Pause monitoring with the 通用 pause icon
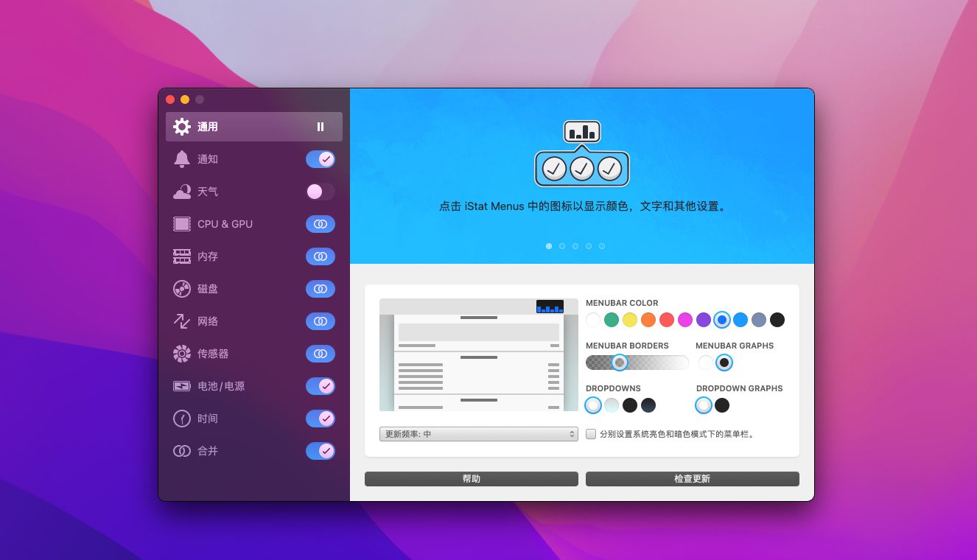Screen dimensions: 977x560 pyautogui.click(x=321, y=127)
